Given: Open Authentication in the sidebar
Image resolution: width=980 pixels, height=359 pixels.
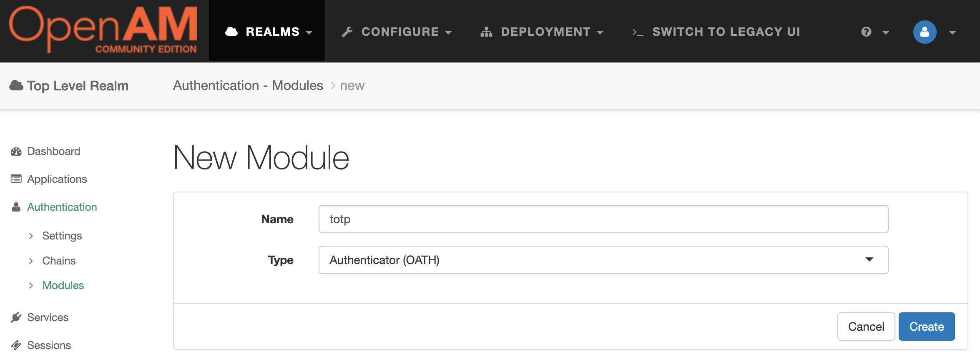Looking at the screenshot, I should (62, 207).
